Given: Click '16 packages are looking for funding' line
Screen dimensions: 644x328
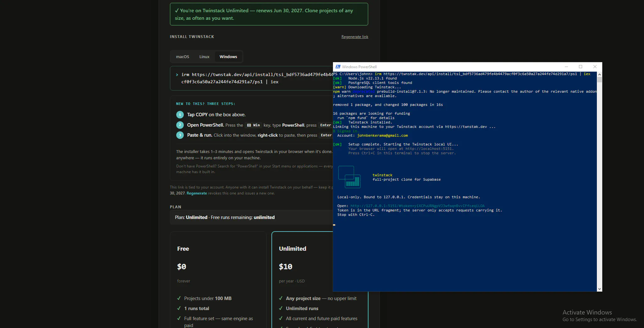Looking at the screenshot, I should pyautogui.click(x=371, y=114).
